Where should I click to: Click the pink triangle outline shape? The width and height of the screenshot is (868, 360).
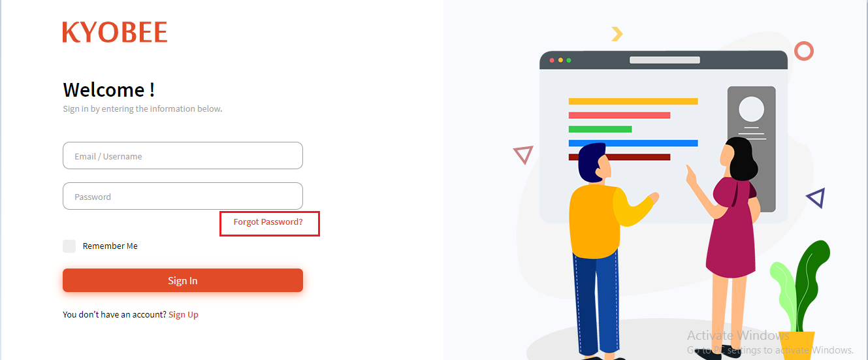click(x=523, y=155)
